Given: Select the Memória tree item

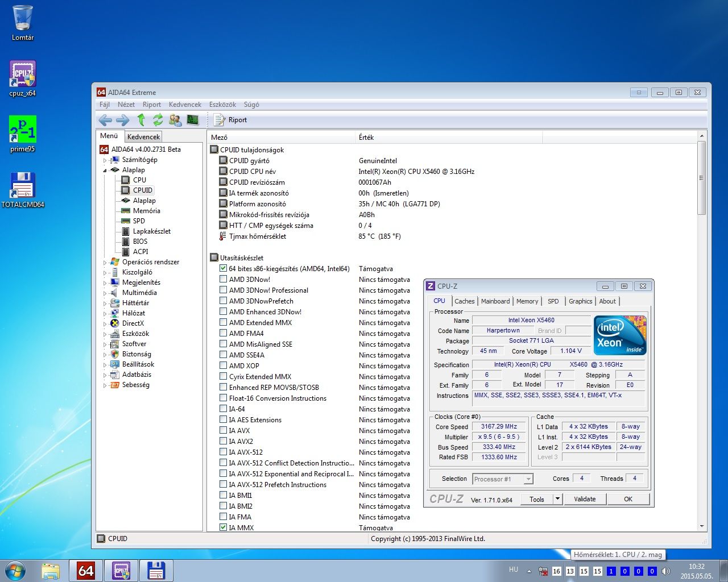Looking at the screenshot, I should [x=147, y=211].
